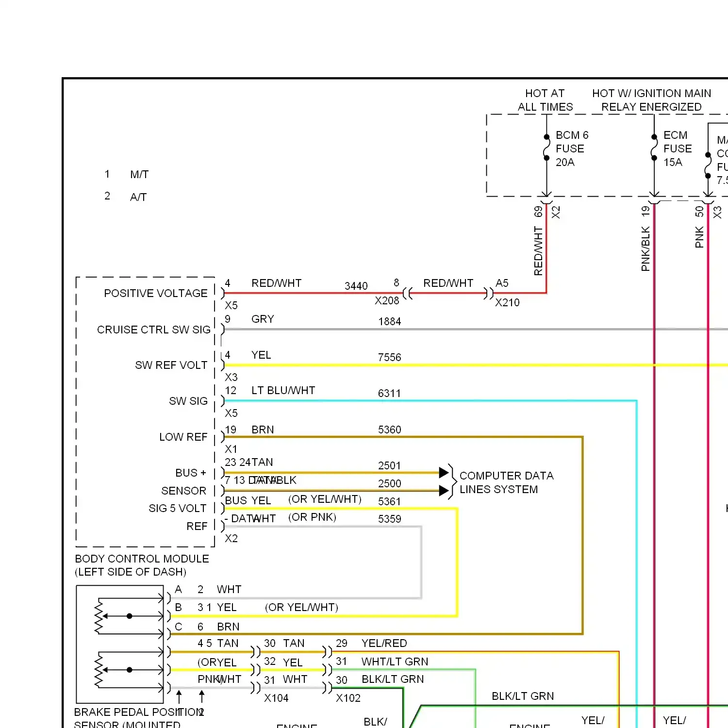Click the X104 connector label

point(276,698)
